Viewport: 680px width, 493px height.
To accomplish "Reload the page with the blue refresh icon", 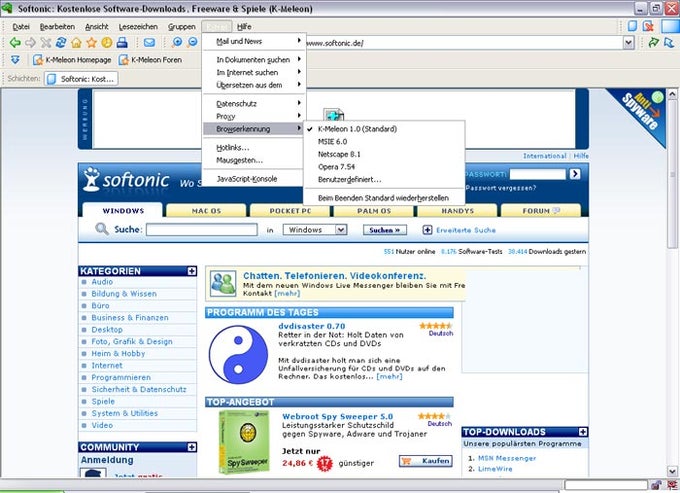I will coord(61,42).
